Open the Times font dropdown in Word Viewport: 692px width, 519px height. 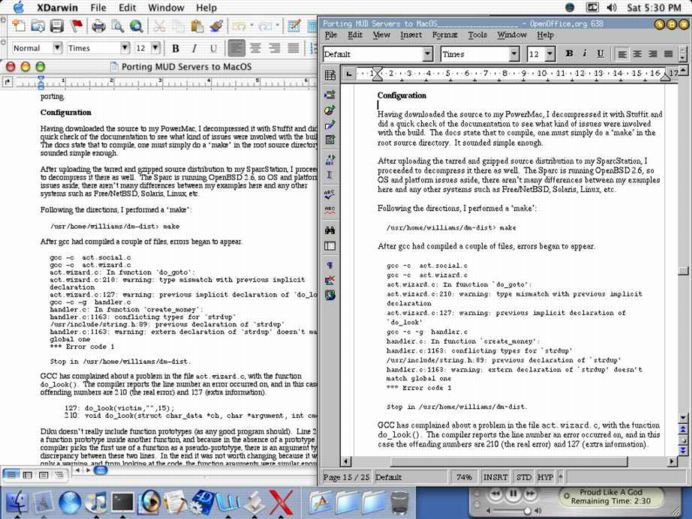[x=125, y=47]
